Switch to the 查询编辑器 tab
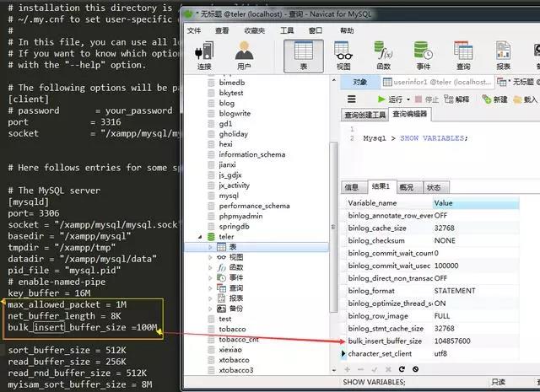This screenshot has width=540, height=392. coord(410,114)
